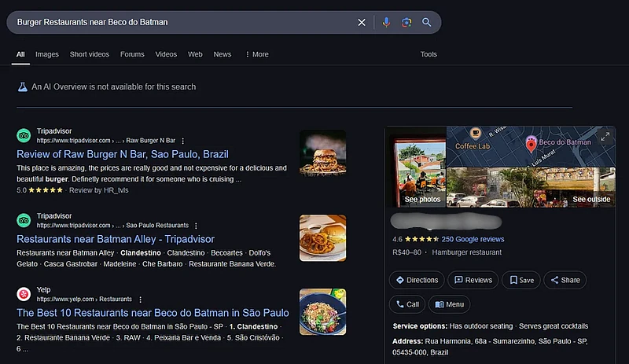The height and width of the screenshot is (364, 629).
Task: Switch to the News tab
Action: coord(223,54)
